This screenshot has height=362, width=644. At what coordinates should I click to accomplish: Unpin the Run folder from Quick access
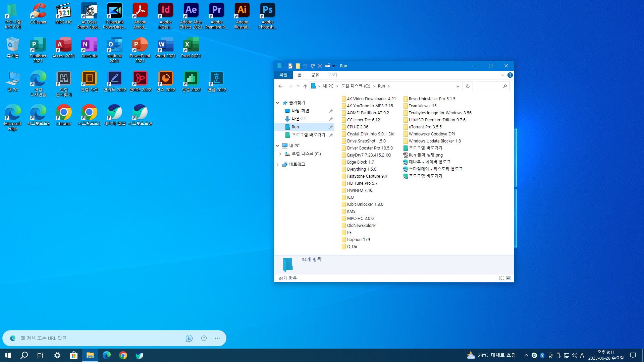tap(331, 127)
